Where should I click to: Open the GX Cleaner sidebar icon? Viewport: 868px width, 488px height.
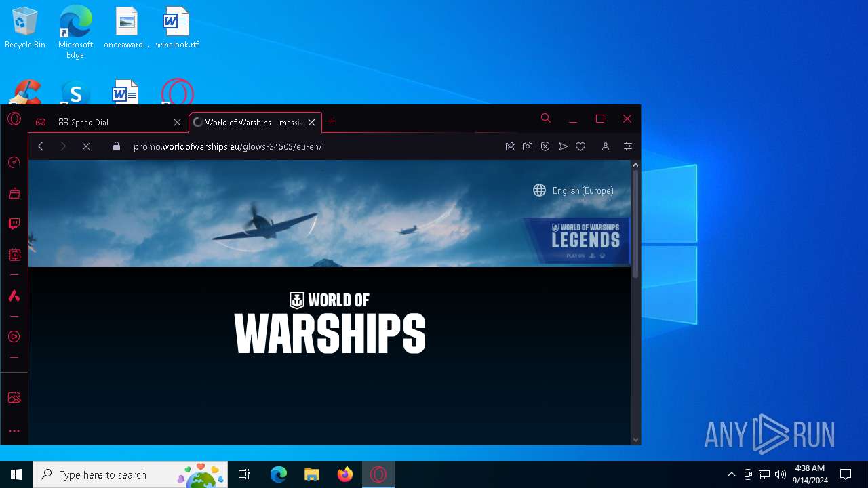pyautogui.click(x=14, y=194)
